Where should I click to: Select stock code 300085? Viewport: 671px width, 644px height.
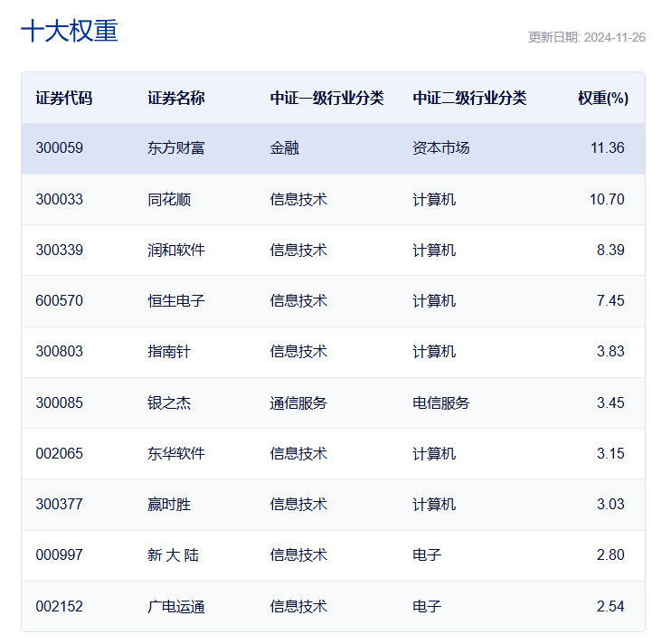coord(59,403)
